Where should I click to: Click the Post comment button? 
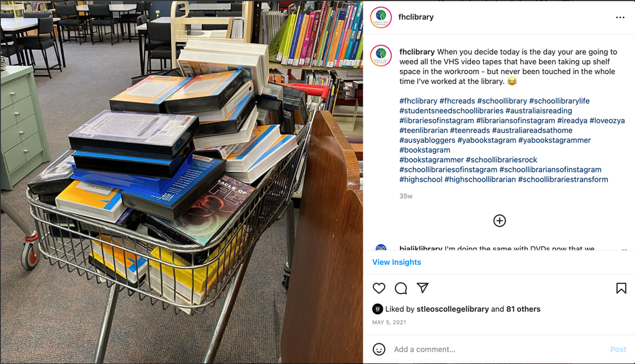[x=618, y=349]
